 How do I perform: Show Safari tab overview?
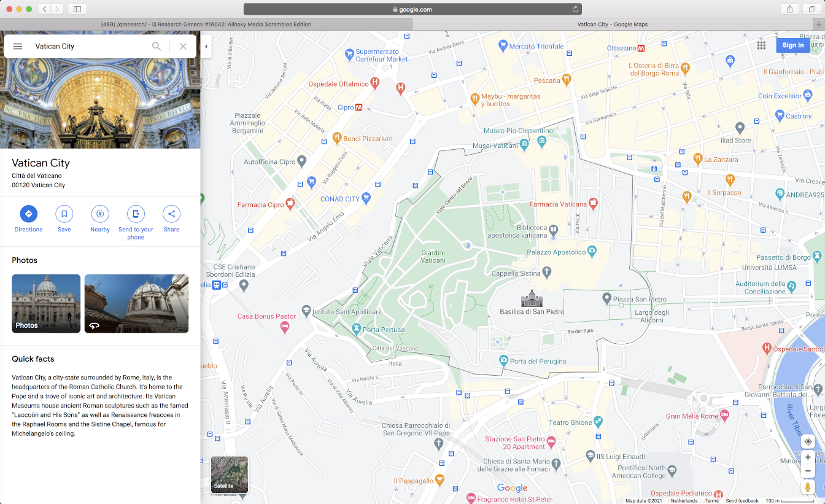click(x=811, y=9)
